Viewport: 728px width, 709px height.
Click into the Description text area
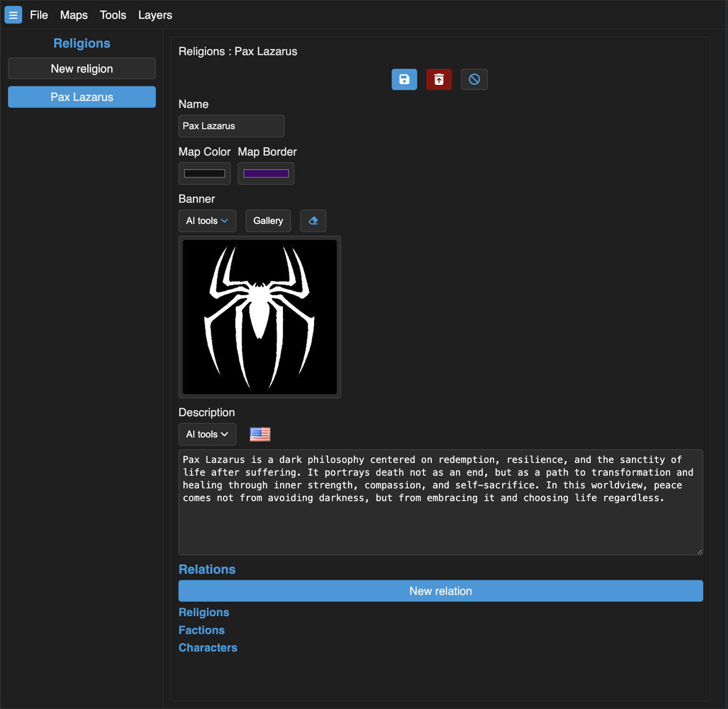tap(441, 502)
